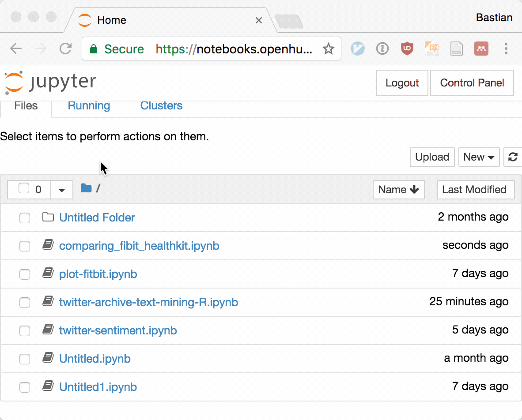
Task: Close the Home browser tab
Action: point(259,20)
